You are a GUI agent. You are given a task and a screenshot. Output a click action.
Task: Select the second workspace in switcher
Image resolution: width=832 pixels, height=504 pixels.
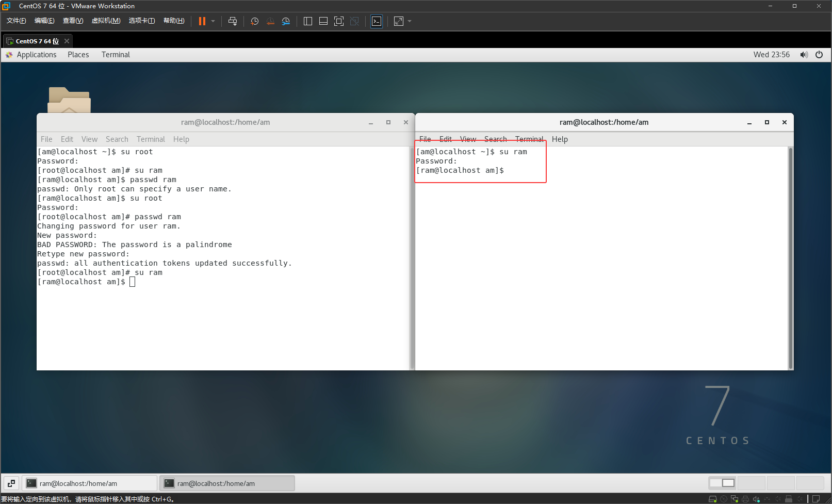click(752, 483)
